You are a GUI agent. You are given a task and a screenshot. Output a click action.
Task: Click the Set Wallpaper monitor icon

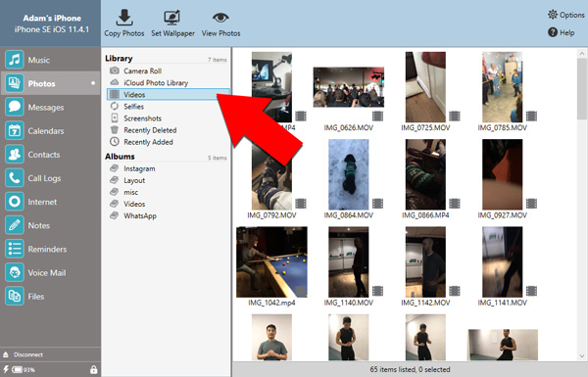click(172, 18)
